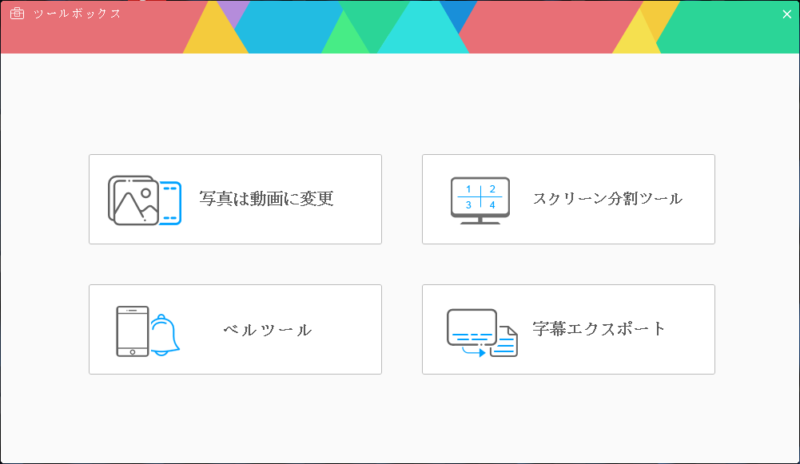Launch ベルツール ringtone tool
Viewport: 800px width, 464px height.
pos(235,329)
